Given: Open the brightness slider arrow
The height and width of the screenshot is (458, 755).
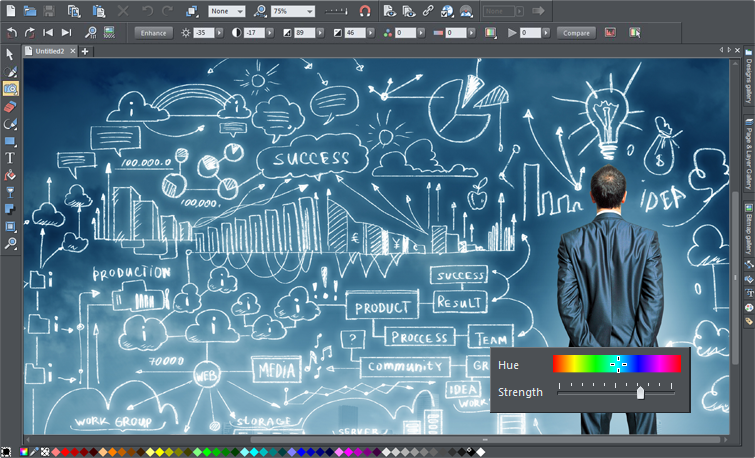Looking at the screenshot, I should pyautogui.click(x=219, y=33).
